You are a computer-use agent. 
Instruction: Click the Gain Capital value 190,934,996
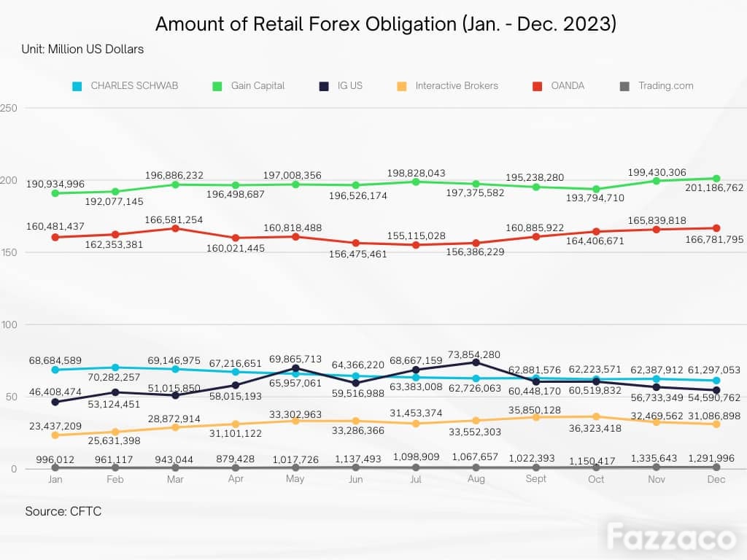point(55,184)
